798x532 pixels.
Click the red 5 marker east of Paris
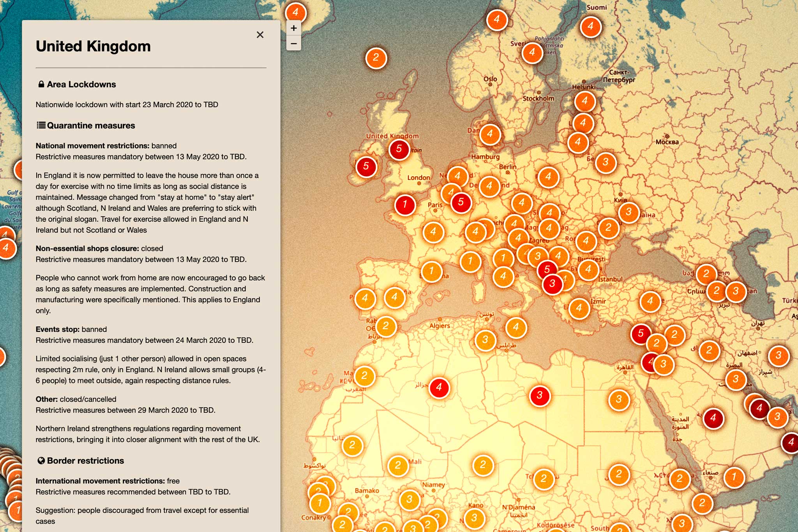(461, 202)
